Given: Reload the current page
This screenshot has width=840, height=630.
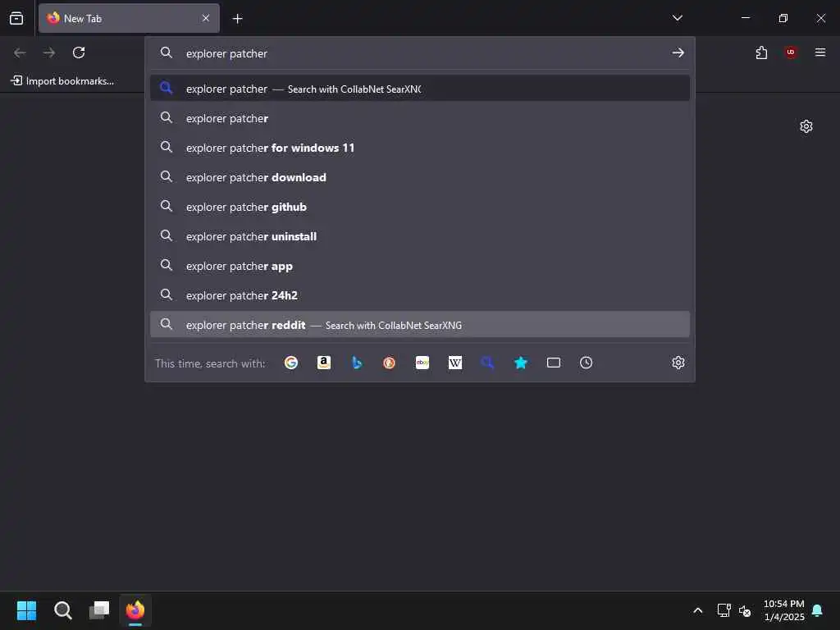Looking at the screenshot, I should pos(79,52).
